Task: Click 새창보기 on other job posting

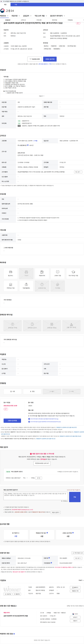Action: coord(75,621)
